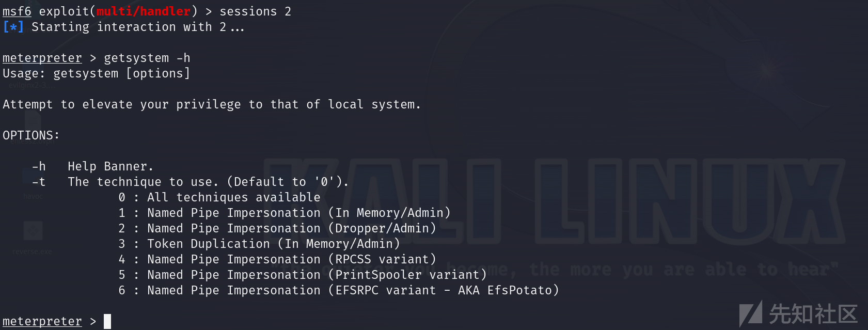This screenshot has height=330, width=868.
Task: Click the bottom meterpreter prompt label
Action: (42, 321)
